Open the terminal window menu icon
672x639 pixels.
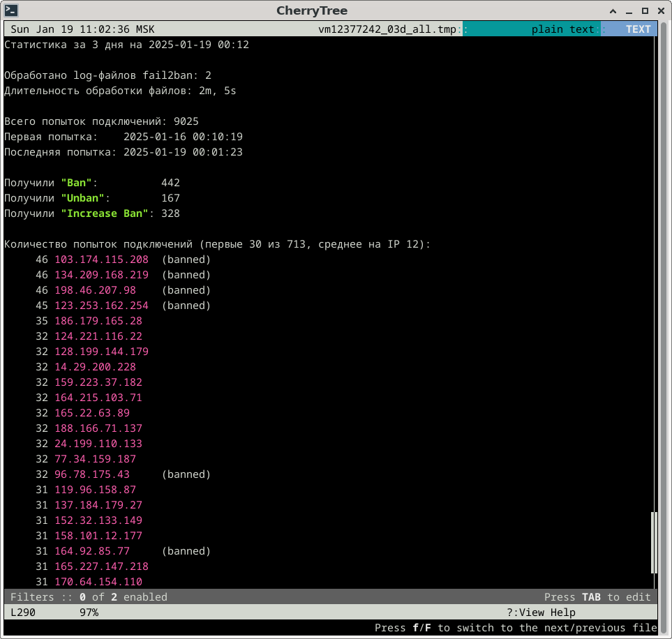tap(11, 10)
